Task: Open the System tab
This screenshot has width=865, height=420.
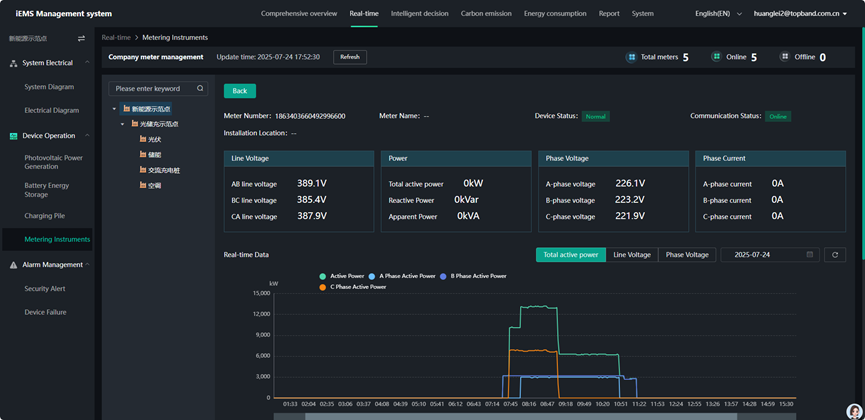Action: 643,14
